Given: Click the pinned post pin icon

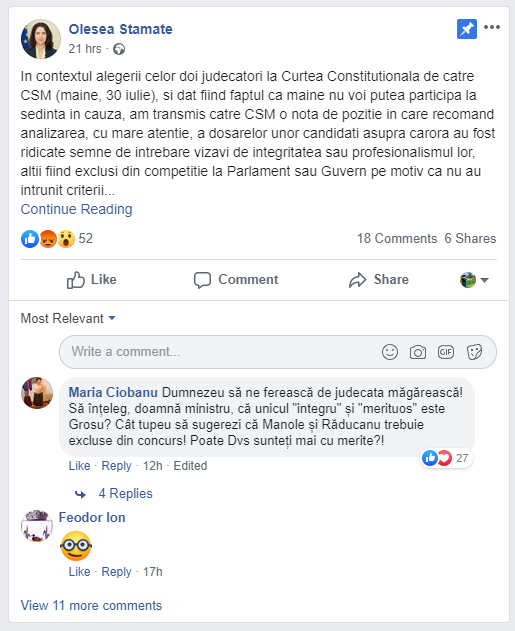Looking at the screenshot, I should click(467, 29).
